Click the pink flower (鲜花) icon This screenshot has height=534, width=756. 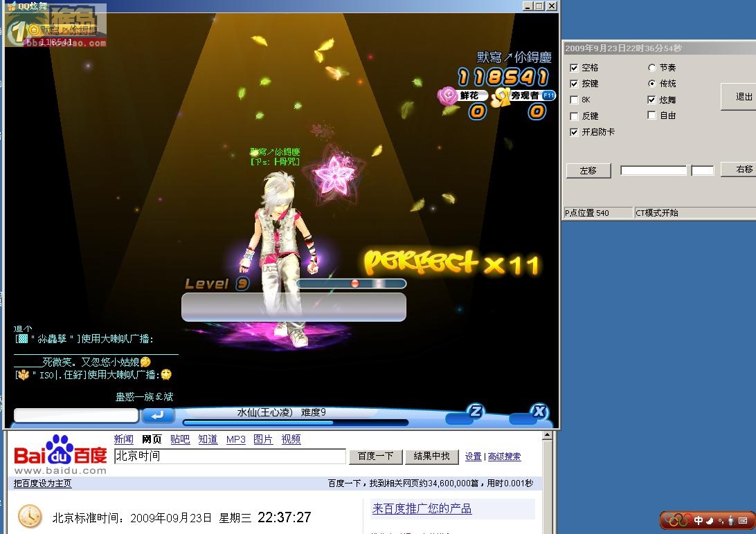pyautogui.click(x=447, y=96)
